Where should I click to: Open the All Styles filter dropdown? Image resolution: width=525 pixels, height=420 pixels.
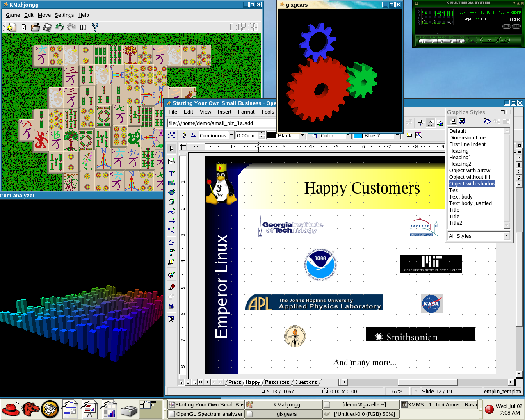pos(507,236)
